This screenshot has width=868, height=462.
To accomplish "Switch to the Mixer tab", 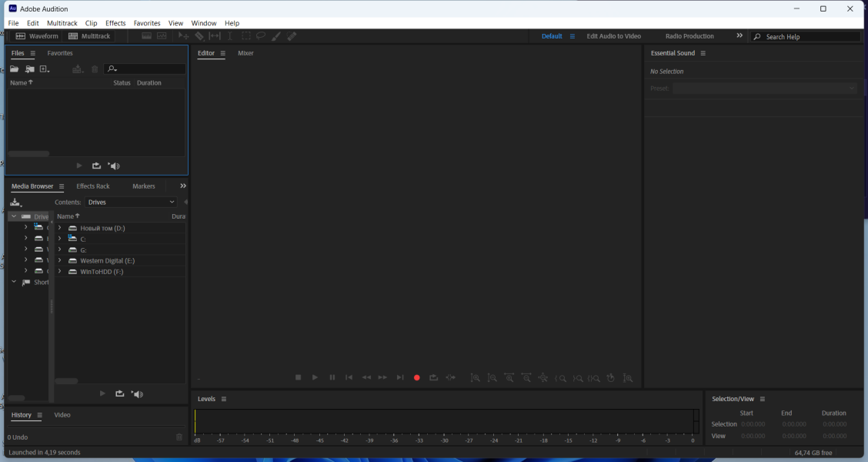I will [x=245, y=53].
